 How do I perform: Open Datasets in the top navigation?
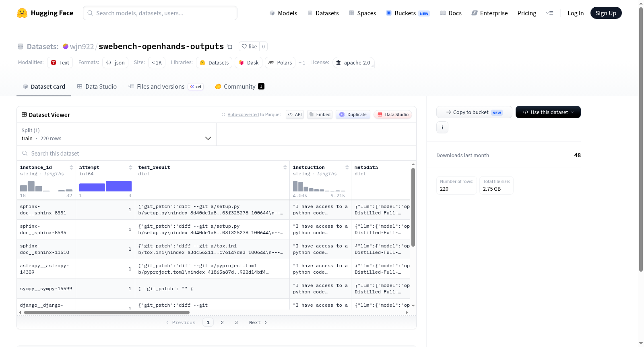coord(323,13)
